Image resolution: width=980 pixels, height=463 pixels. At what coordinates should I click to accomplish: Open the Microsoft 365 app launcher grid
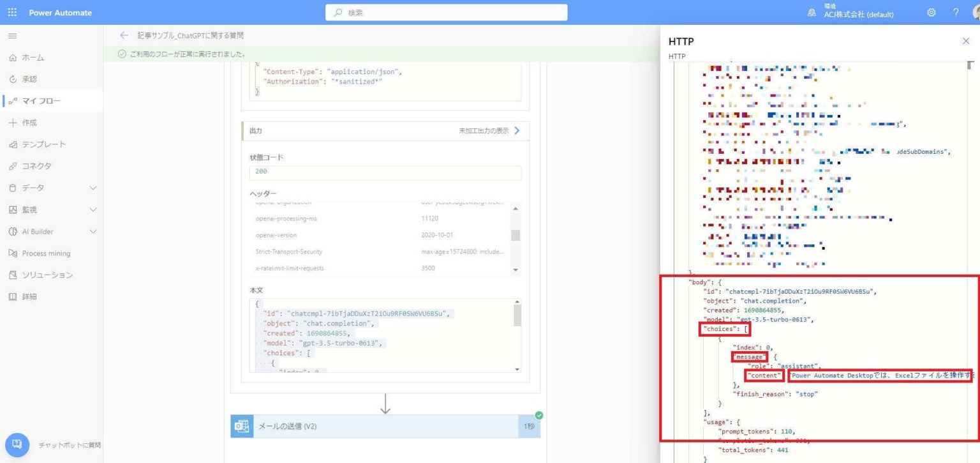(x=11, y=12)
